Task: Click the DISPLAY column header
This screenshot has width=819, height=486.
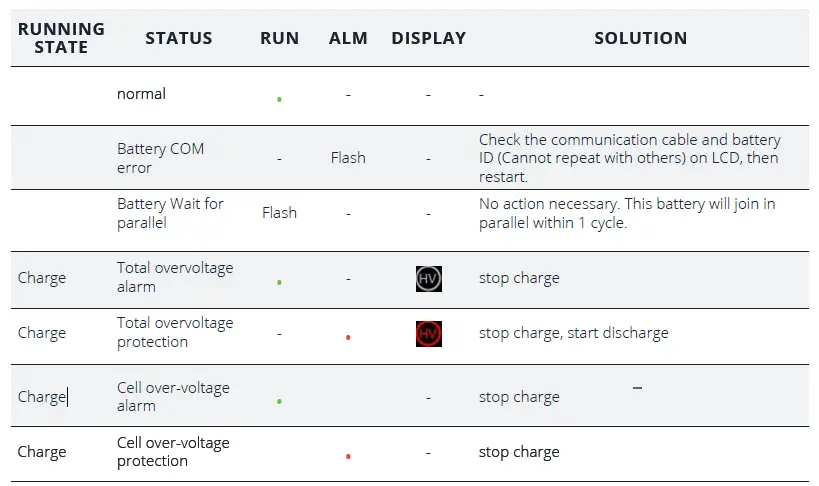Action: 428,38
